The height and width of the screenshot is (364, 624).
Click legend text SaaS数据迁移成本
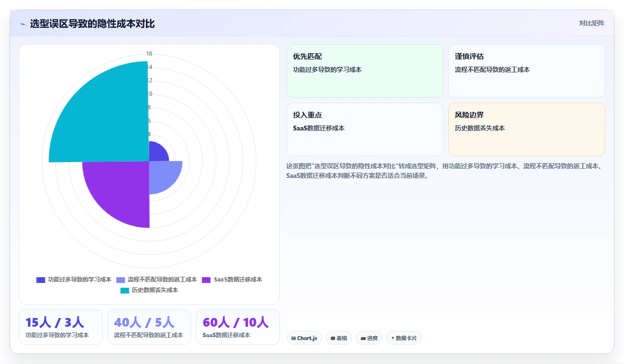(238, 280)
